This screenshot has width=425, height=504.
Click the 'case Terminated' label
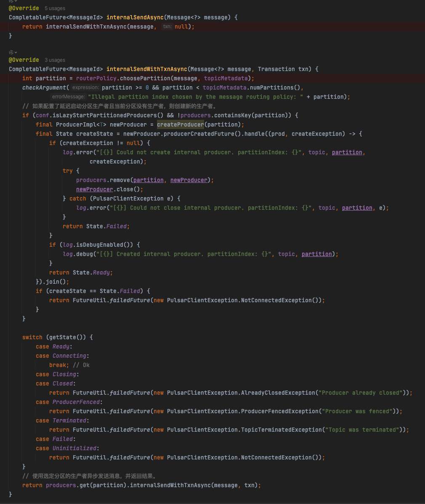coord(62,421)
